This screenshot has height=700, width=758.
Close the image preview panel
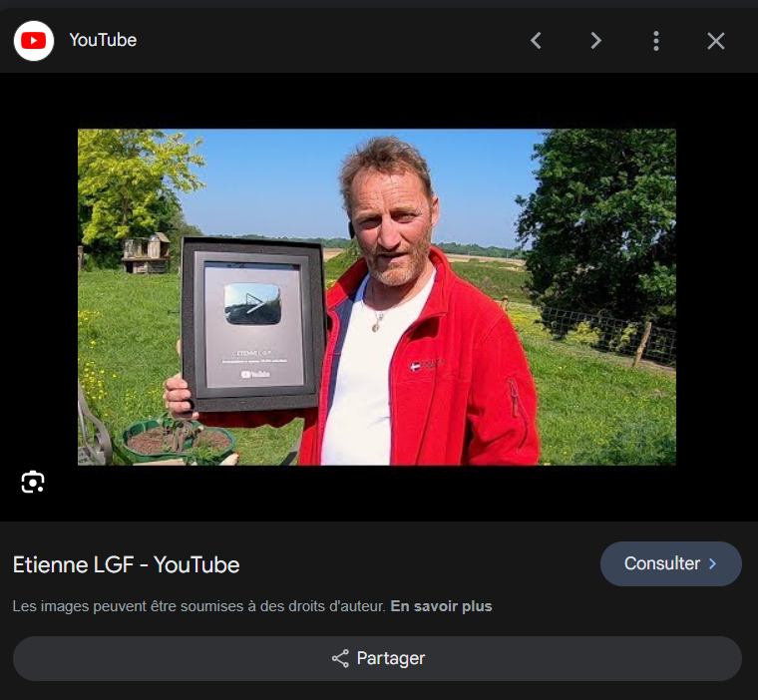click(x=715, y=41)
